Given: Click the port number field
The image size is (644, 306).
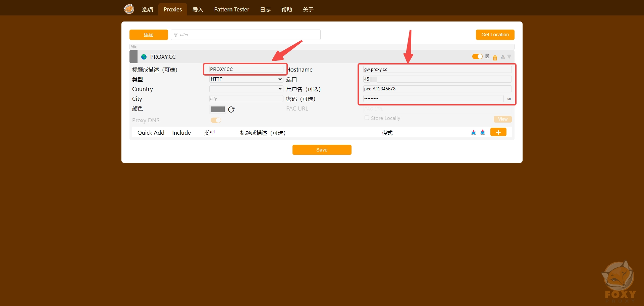Looking at the screenshot, I should tap(437, 79).
